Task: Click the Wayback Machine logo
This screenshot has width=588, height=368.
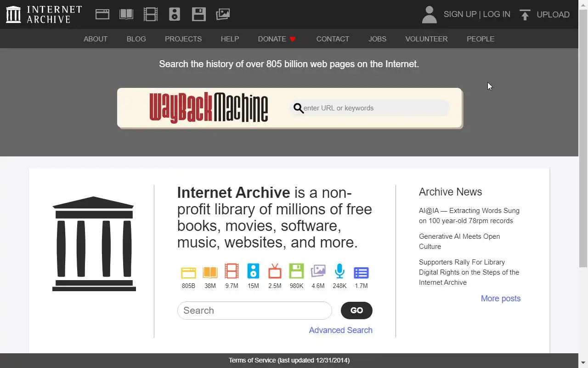Action: point(209,108)
